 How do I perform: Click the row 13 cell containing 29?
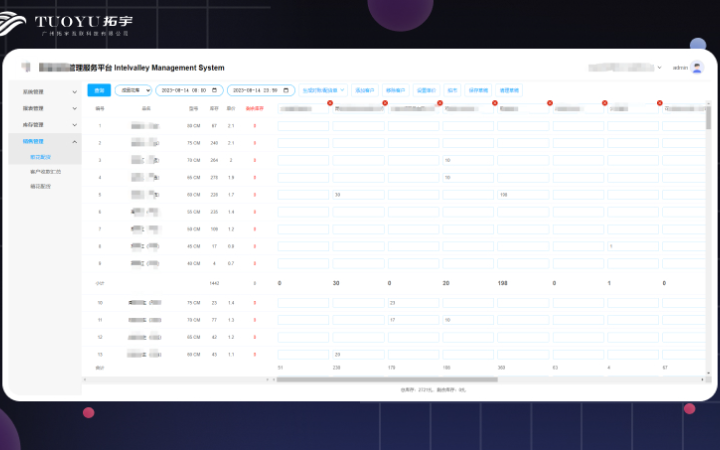click(359, 354)
